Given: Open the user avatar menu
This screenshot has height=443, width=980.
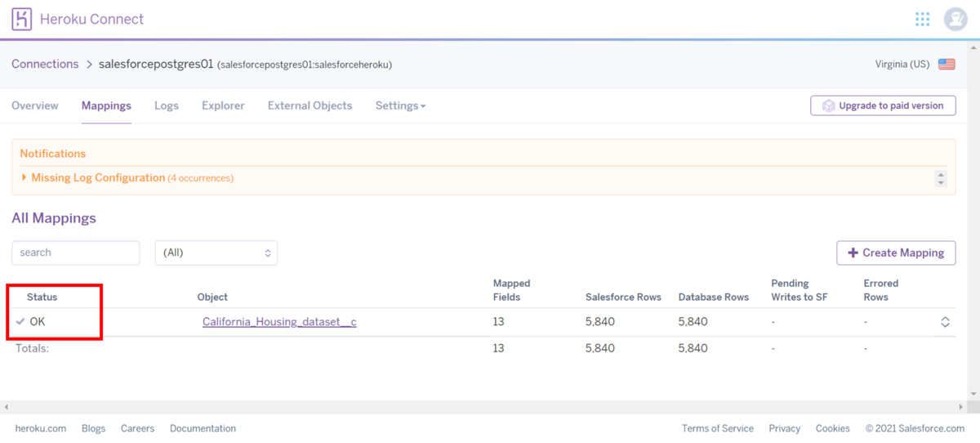Looking at the screenshot, I should (x=955, y=19).
